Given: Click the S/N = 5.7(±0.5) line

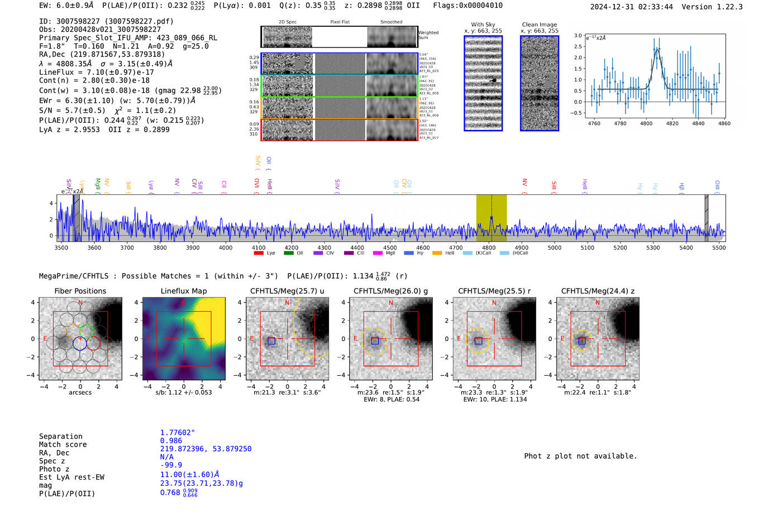Looking at the screenshot, I should [x=108, y=111].
